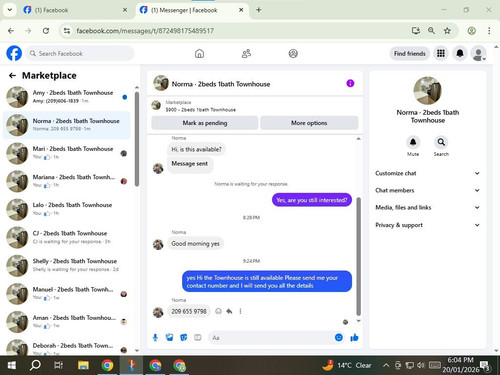Click the Aa message input field
500x375 pixels.
(x=271, y=338)
